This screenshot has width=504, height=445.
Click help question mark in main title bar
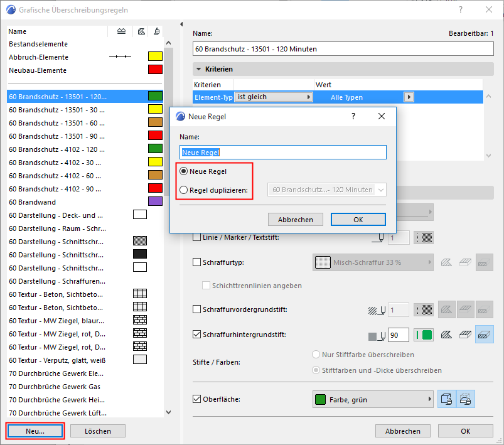pyautogui.click(x=461, y=9)
